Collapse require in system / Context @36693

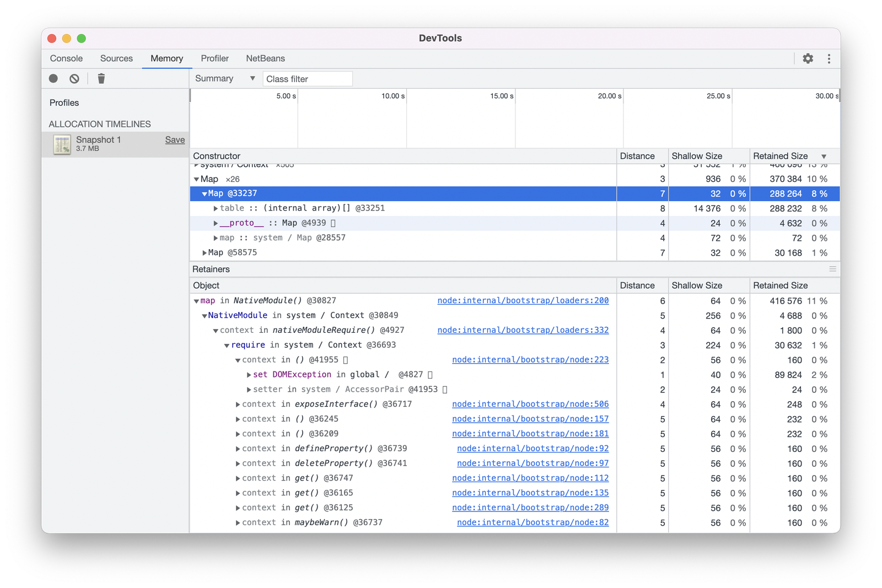click(x=227, y=346)
